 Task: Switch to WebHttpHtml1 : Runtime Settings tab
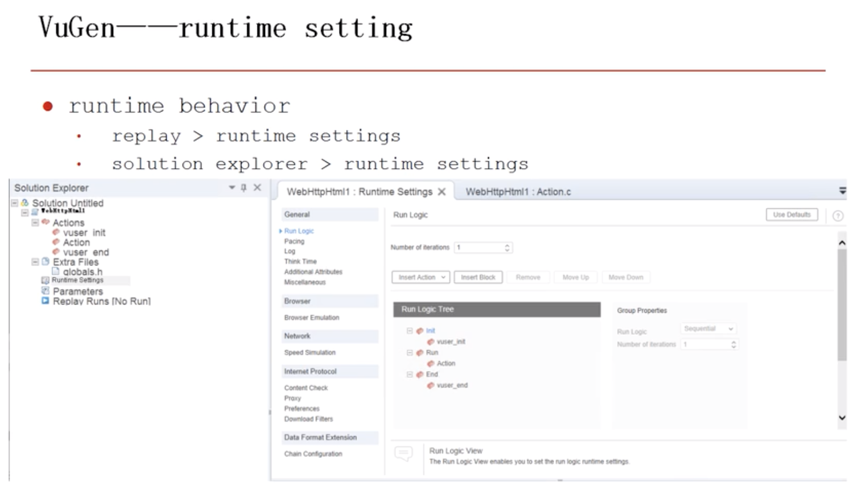[x=360, y=192]
